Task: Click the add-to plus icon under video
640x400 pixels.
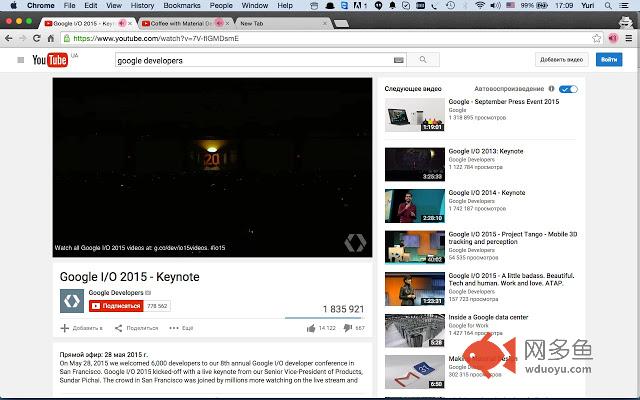Action: (64, 328)
